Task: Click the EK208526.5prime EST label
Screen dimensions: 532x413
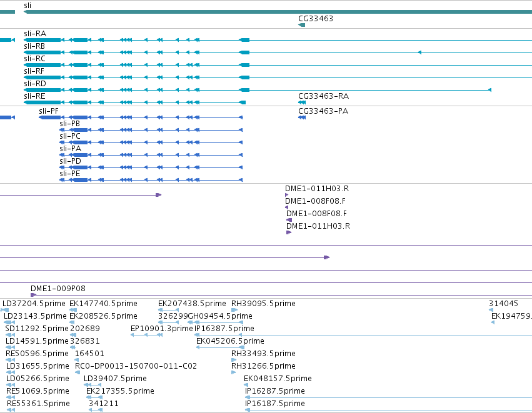Action: pos(104,316)
